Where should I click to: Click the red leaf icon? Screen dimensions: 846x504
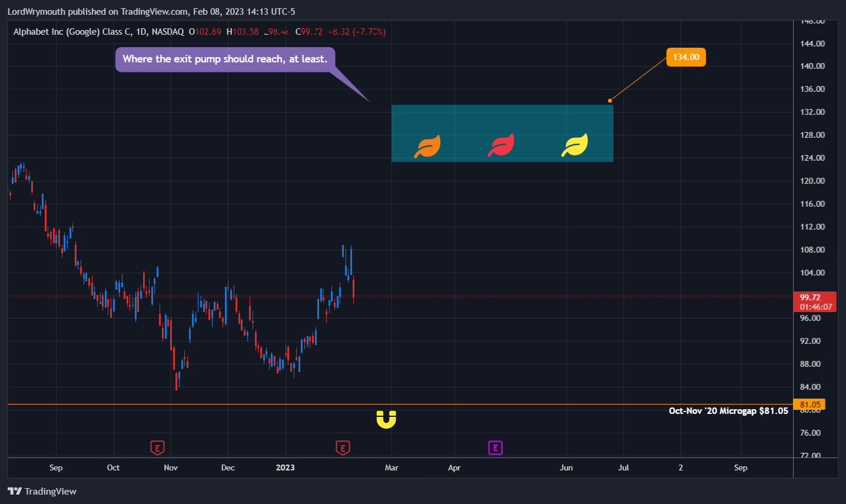[x=501, y=145]
